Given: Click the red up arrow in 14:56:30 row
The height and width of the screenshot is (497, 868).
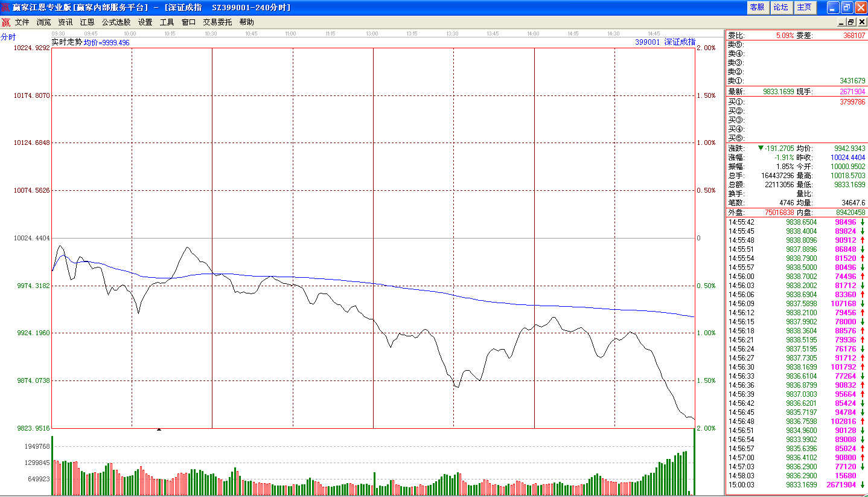Looking at the screenshot, I should pos(863,367).
